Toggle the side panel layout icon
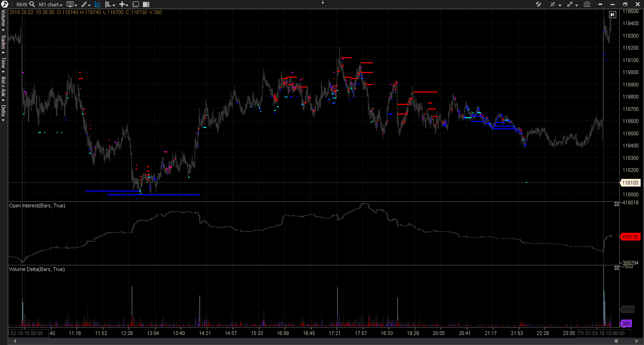This screenshot has height=345, width=644. click(146, 4)
